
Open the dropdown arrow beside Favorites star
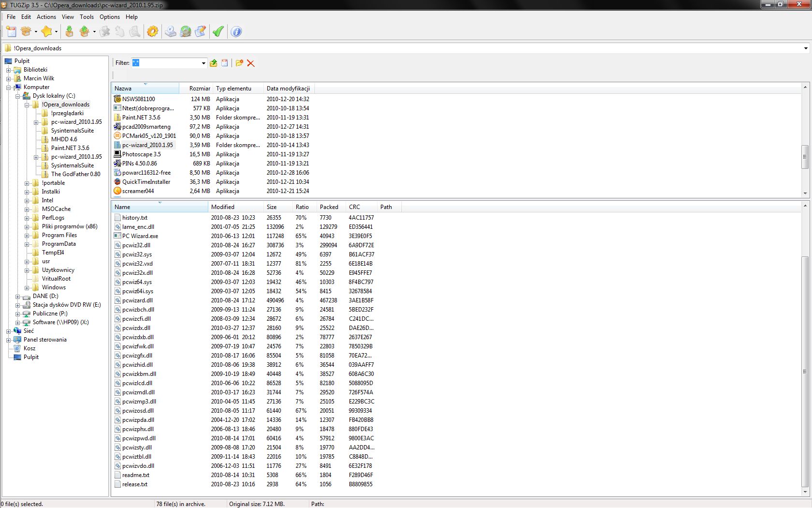[57, 32]
